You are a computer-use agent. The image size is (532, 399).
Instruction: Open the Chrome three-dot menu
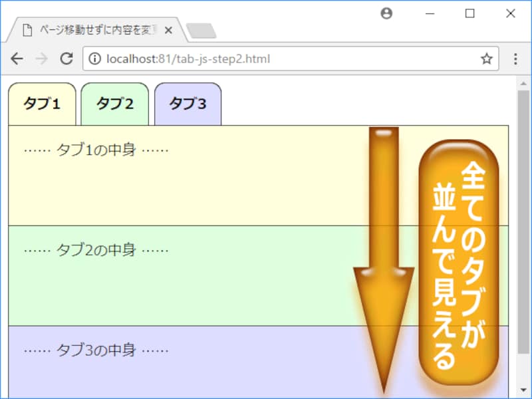[x=515, y=59]
